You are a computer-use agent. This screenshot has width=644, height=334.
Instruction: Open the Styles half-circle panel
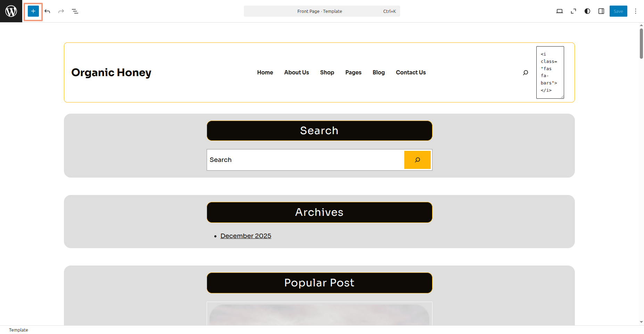(x=587, y=11)
